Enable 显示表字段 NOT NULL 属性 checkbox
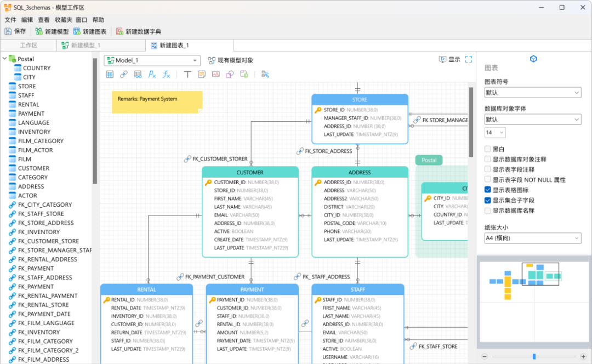Screen dimensions: 592x364 487,179
